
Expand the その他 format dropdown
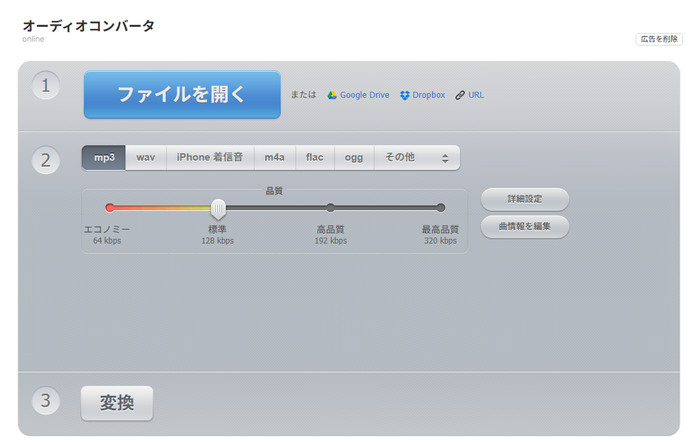pos(417,158)
